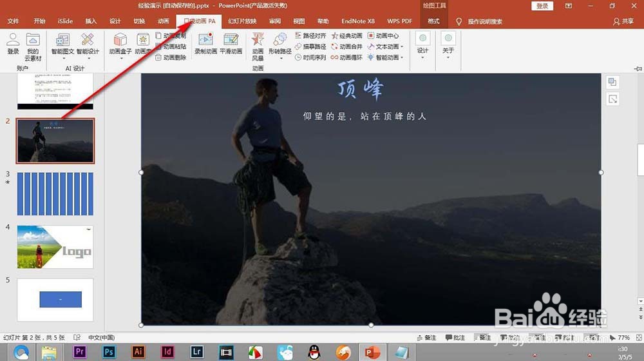
Task: Click the 顶峰 title text on the slide
Action: [360, 89]
